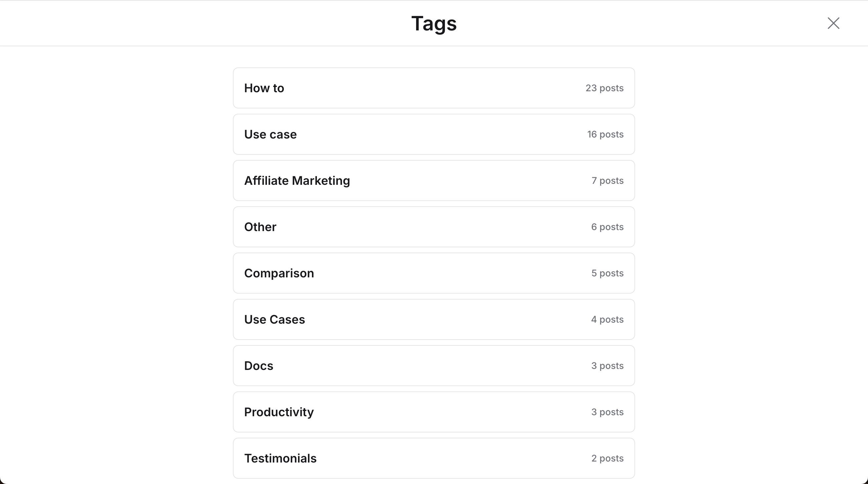Open the Docs tag

pos(434,365)
